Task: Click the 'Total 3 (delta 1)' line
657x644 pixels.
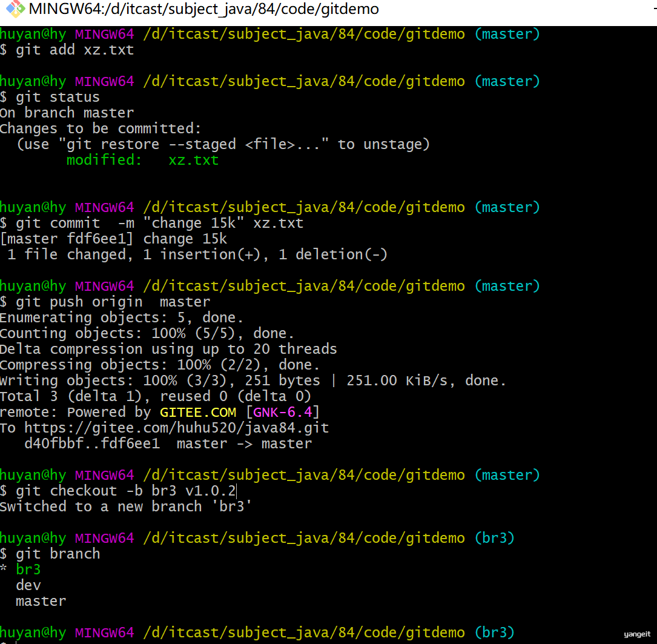Action: pyautogui.click(x=156, y=396)
